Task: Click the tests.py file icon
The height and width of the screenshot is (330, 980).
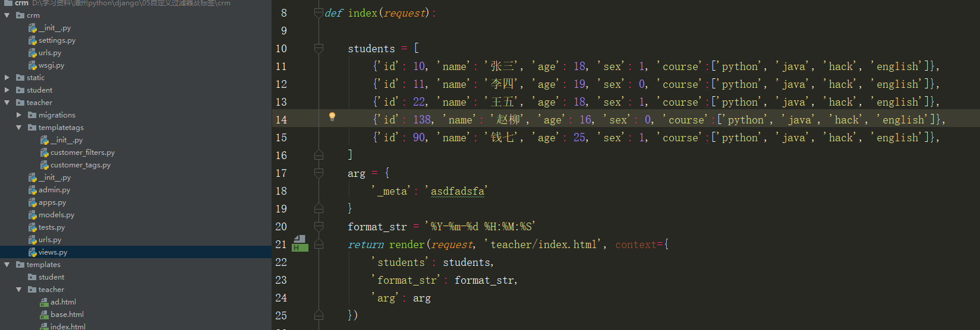Action: point(33,227)
